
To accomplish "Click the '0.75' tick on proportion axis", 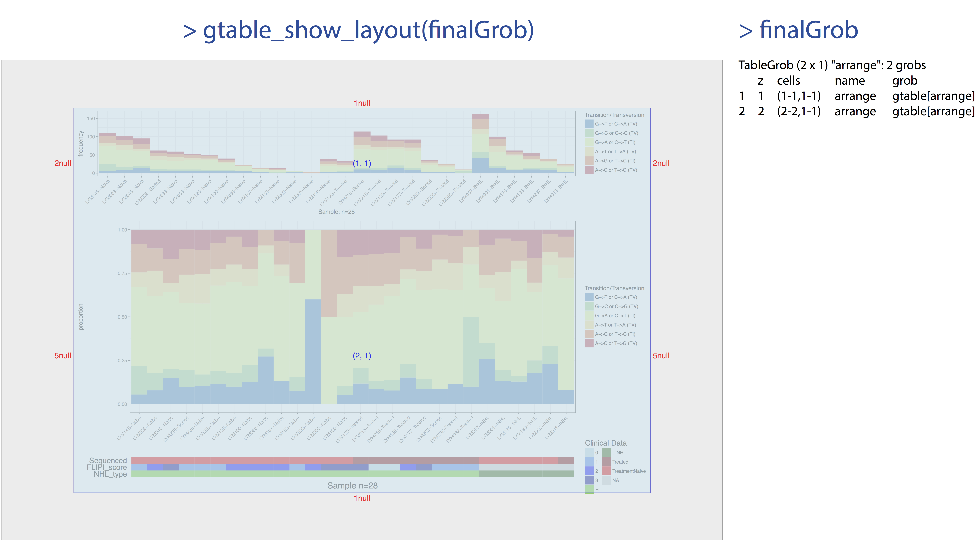I will click(x=123, y=273).
